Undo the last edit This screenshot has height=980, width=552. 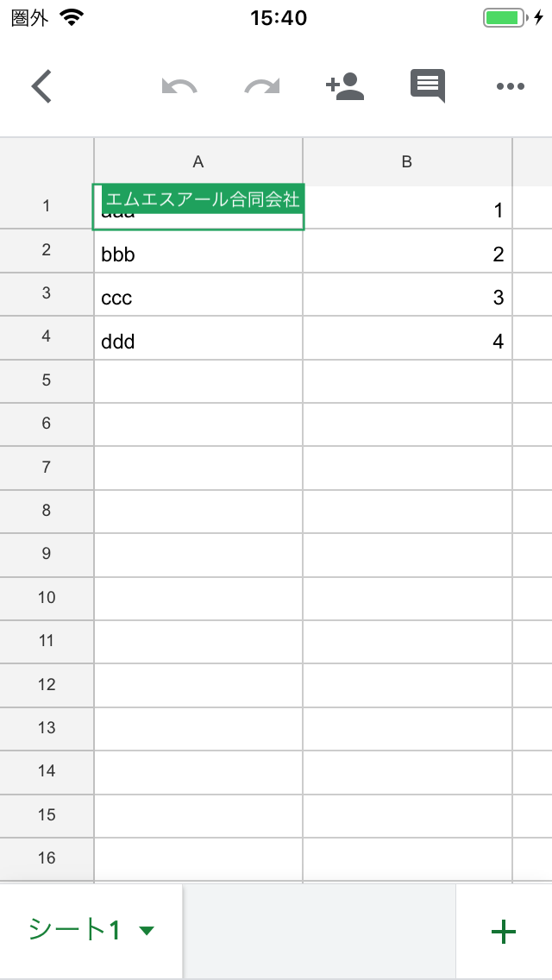[179, 86]
